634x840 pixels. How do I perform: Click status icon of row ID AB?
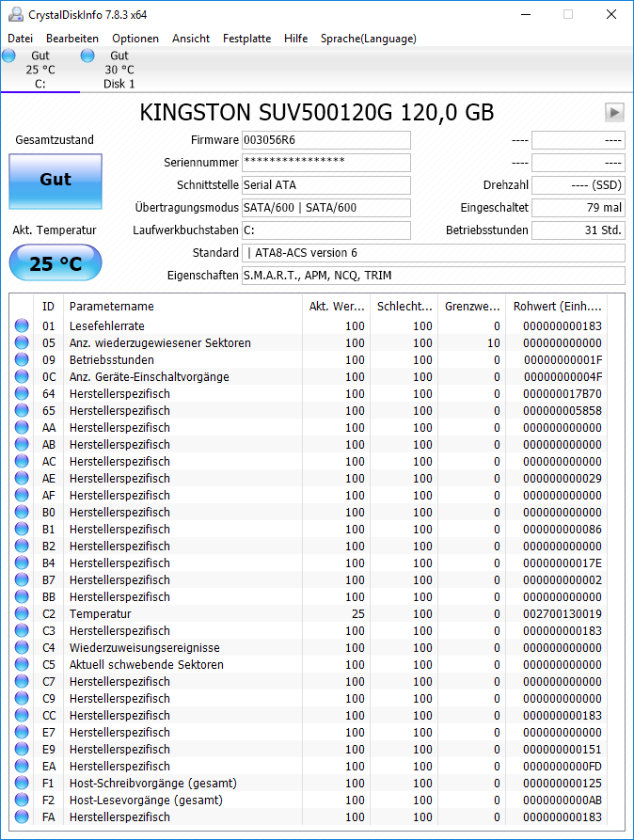(x=22, y=444)
